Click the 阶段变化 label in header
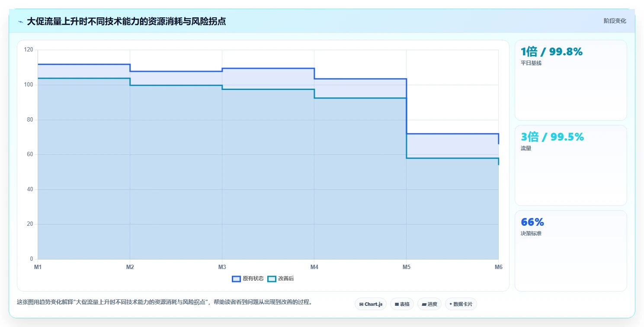 tap(615, 21)
